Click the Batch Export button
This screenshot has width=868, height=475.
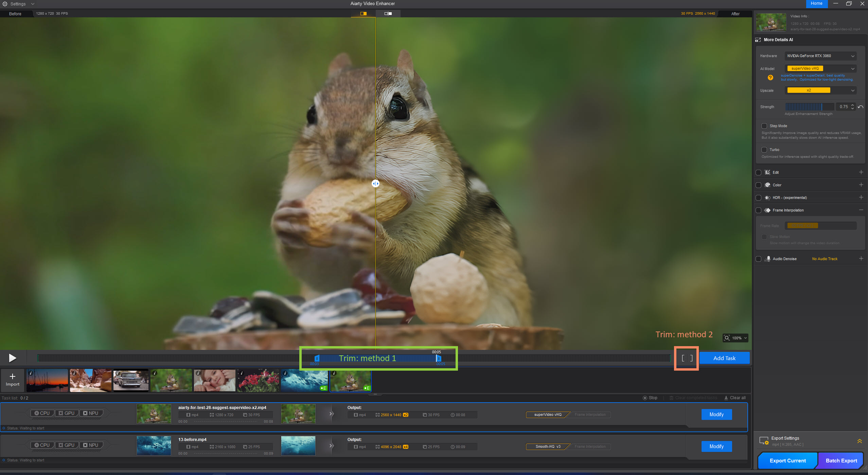click(x=841, y=460)
